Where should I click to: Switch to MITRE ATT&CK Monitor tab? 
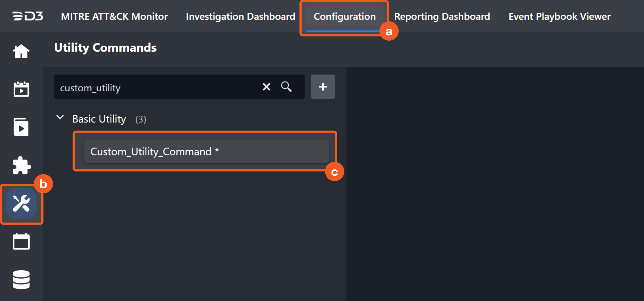[x=114, y=16]
